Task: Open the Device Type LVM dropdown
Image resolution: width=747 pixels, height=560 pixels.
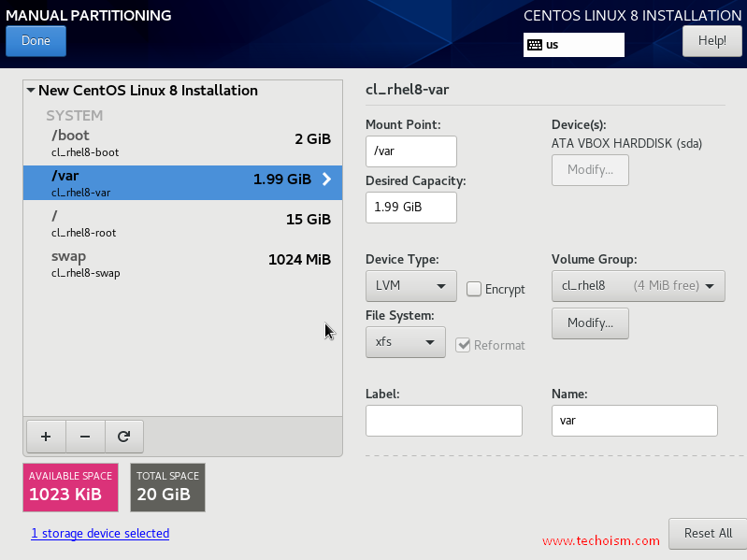Action: pyautogui.click(x=410, y=286)
